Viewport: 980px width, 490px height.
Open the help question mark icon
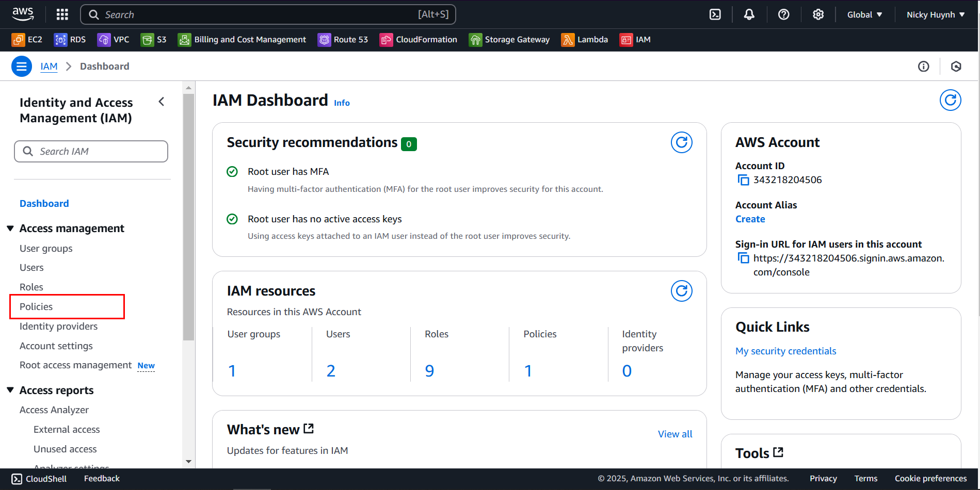pyautogui.click(x=784, y=14)
